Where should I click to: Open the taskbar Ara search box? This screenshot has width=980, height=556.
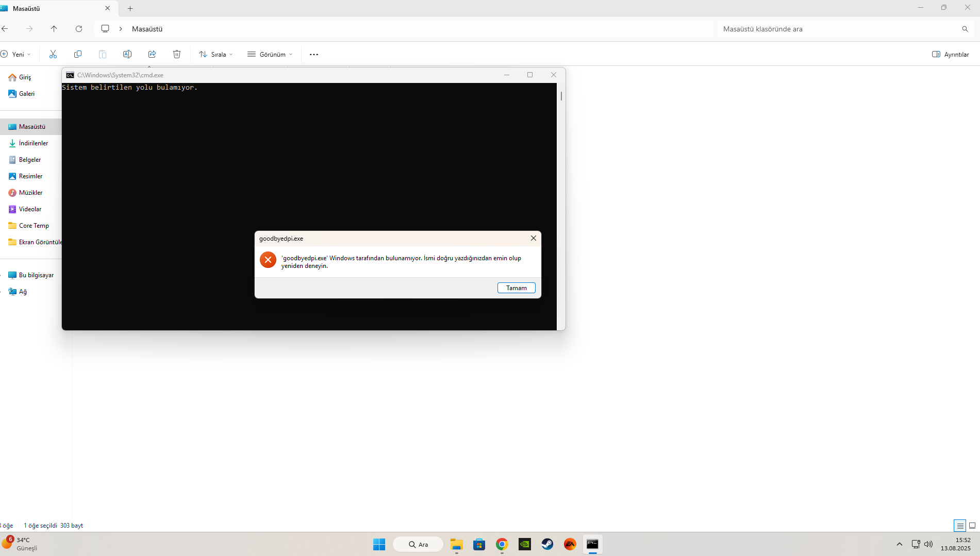coord(418,544)
